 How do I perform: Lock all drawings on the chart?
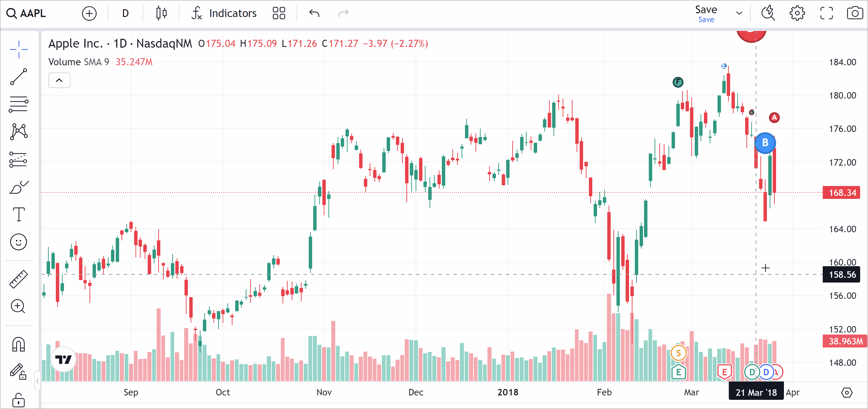(19, 398)
